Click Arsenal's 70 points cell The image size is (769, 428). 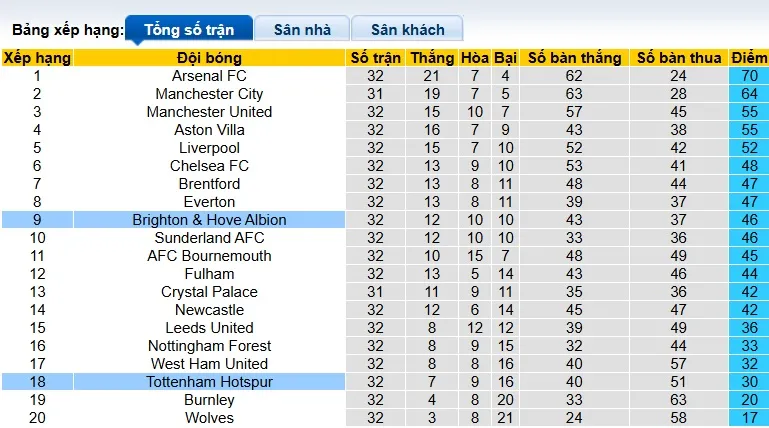(748, 76)
